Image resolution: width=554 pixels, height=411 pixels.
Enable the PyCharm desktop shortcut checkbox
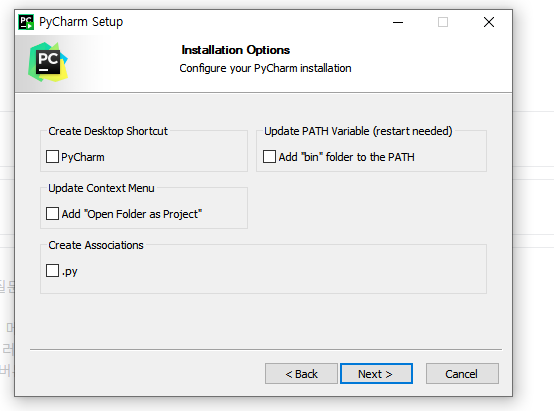pos(52,157)
